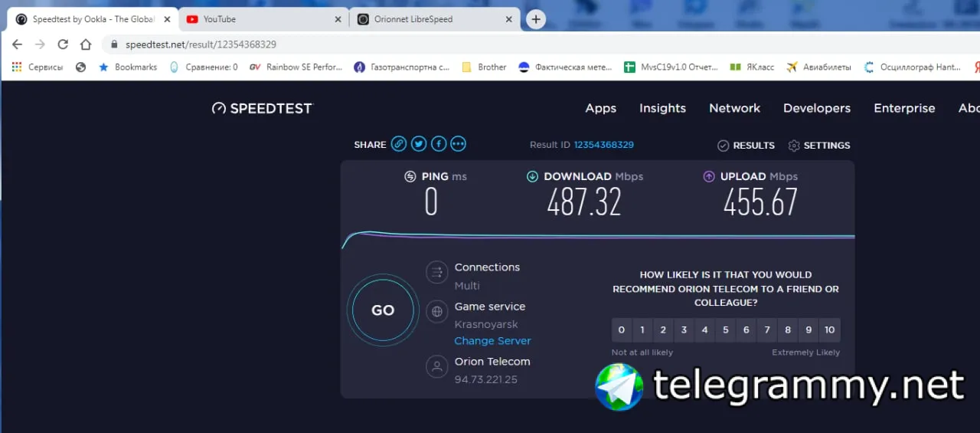
Task: Open the Apps menu item
Action: (x=601, y=108)
